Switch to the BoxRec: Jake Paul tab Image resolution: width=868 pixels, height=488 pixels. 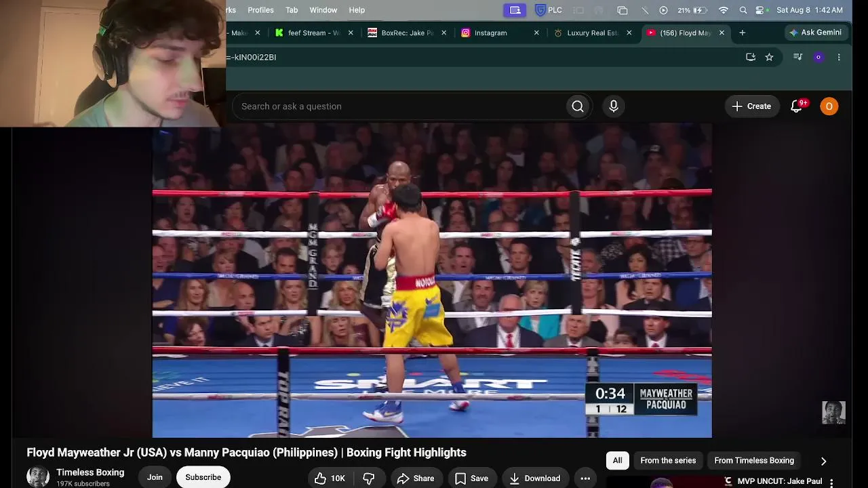tap(408, 33)
